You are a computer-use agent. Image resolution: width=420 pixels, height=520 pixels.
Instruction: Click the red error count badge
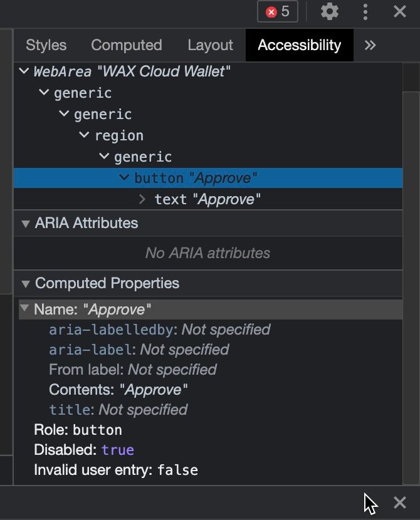278,11
